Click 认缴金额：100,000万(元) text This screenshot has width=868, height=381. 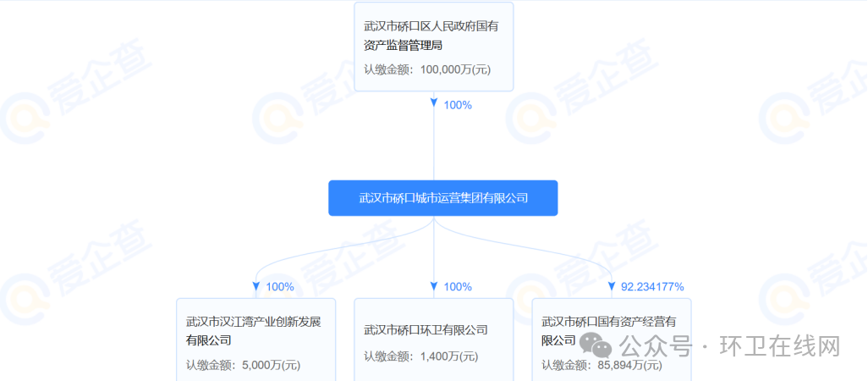tap(427, 70)
